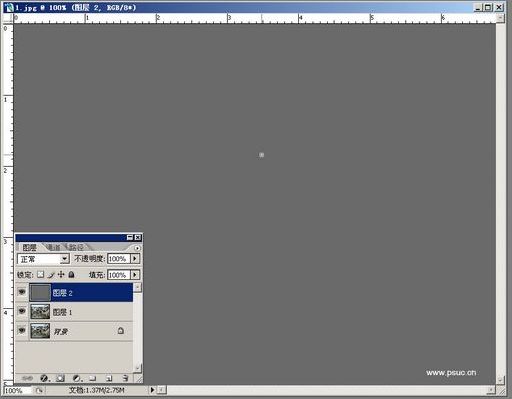Viewport: 512px width, 399px height.
Task: Click lock transparent pixels icon
Action: click(x=40, y=275)
